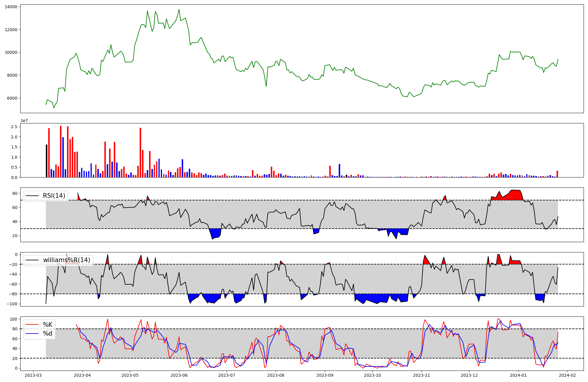Click the blue %d legend line sample
The image size is (588, 382).
pos(32,334)
